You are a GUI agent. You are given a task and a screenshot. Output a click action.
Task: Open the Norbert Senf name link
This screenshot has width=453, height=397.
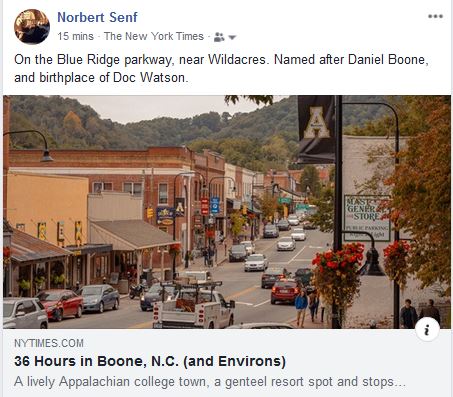(x=97, y=17)
